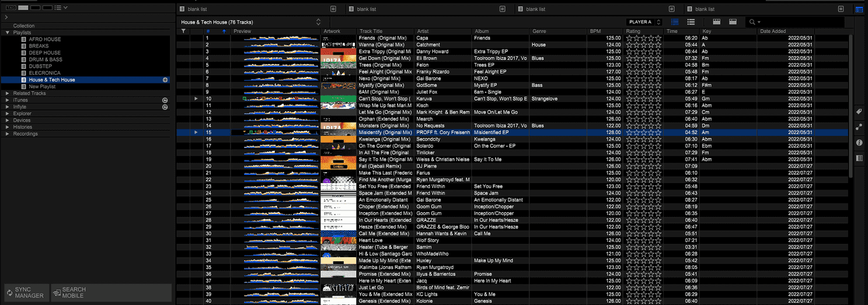Open the info icon in right sidebar
The width and height of the screenshot is (868, 305).
859,143
